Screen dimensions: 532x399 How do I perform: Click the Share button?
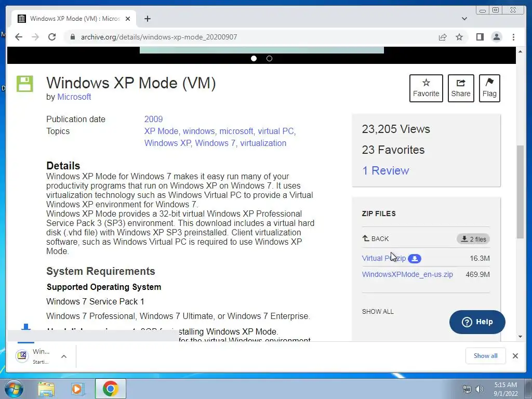461,88
